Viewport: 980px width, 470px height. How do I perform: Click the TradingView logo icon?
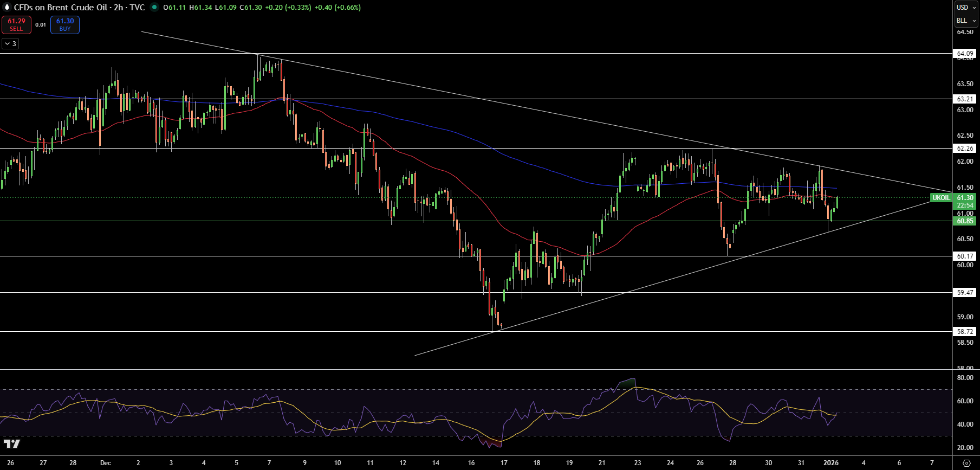point(11,444)
